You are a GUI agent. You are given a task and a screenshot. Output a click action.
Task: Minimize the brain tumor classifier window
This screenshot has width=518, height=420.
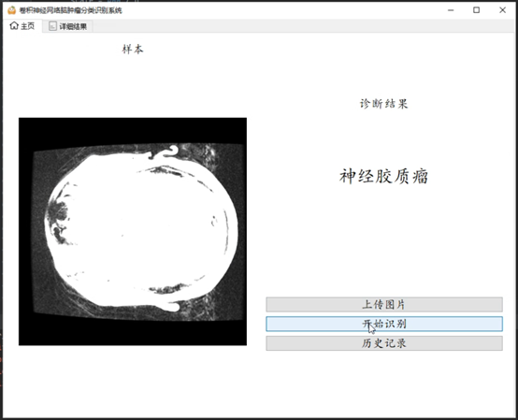point(451,10)
